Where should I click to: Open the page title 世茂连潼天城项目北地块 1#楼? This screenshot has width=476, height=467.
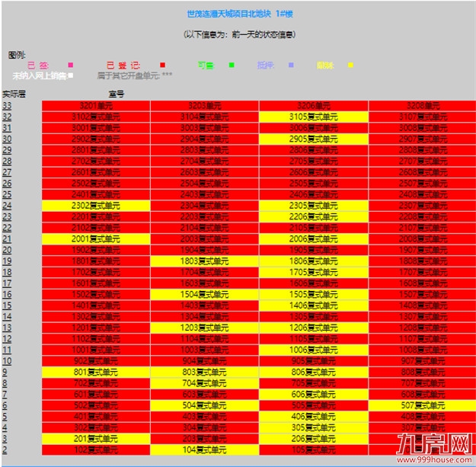pyautogui.click(x=240, y=14)
